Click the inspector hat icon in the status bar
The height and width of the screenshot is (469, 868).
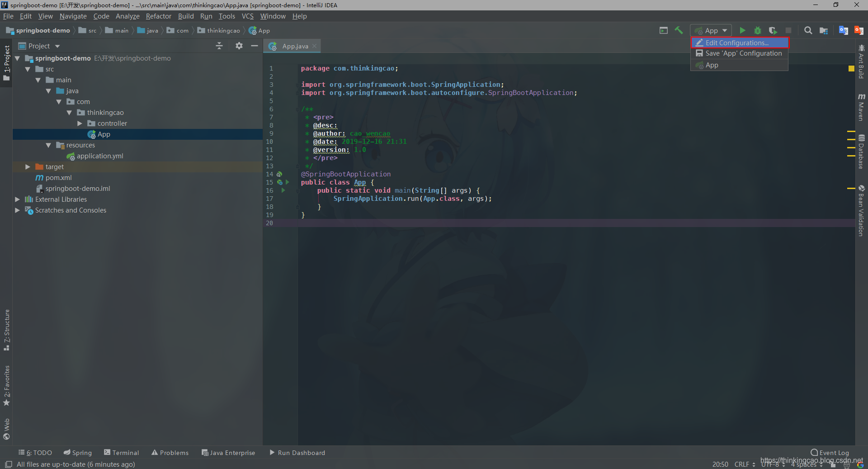(846, 464)
